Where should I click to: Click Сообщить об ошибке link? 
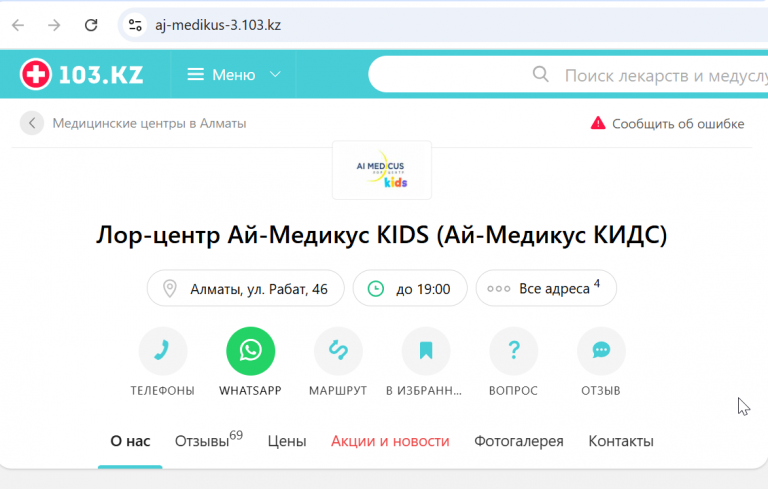pyautogui.click(x=678, y=124)
